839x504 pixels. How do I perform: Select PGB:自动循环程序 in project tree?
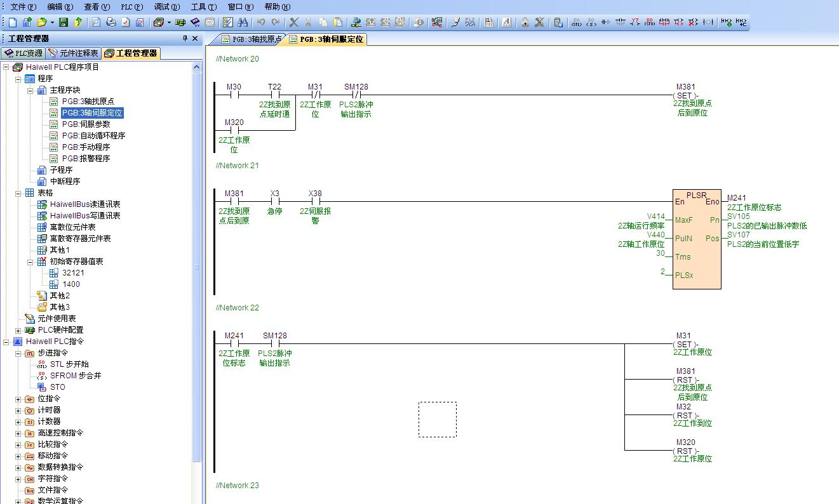click(93, 135)
